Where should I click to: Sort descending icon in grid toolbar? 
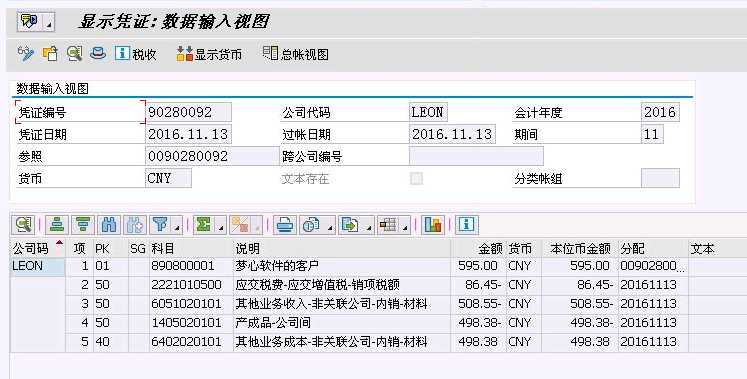click(83, 225)
